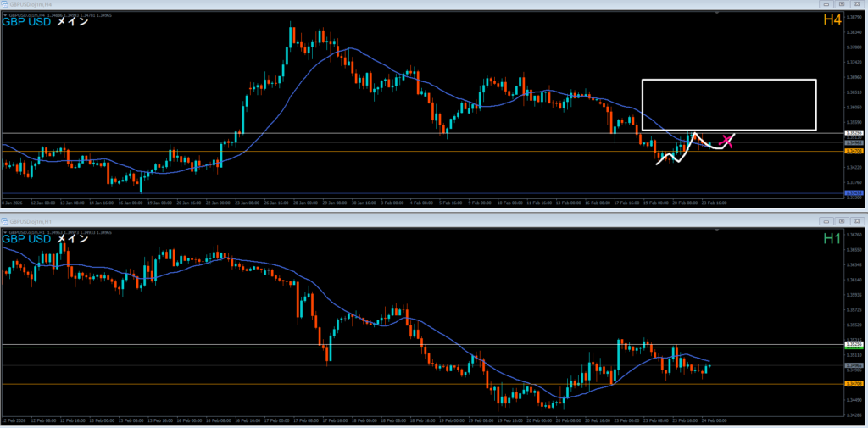Screen dimensions: 868x428
Task: Click orange 1.34708 price tag on H4 scale
Action: point(853,151)
